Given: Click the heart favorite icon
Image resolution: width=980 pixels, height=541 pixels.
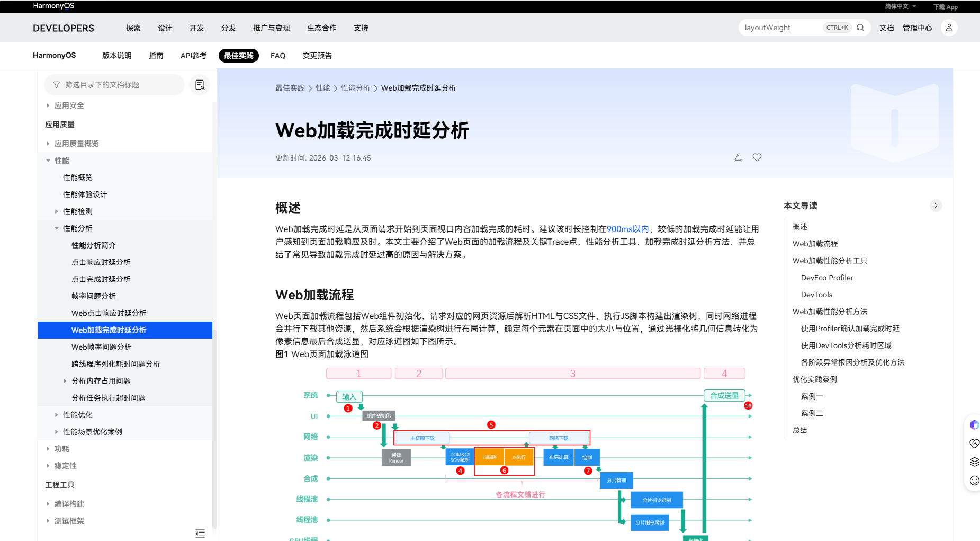Looking at the screenshot, I should click(x=757, y=157).
